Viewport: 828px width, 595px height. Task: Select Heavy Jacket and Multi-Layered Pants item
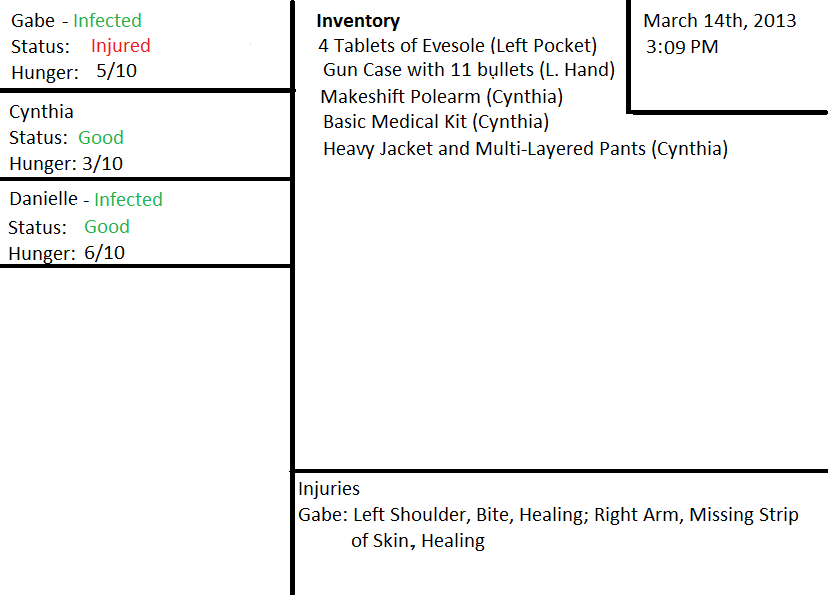click(525, 150)
